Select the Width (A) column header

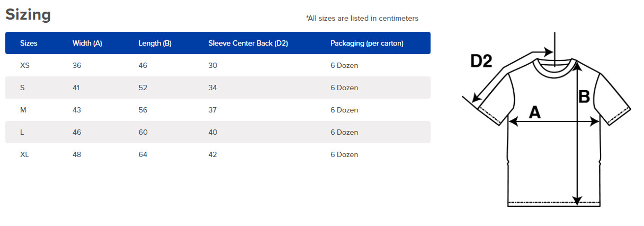[87, 44]
